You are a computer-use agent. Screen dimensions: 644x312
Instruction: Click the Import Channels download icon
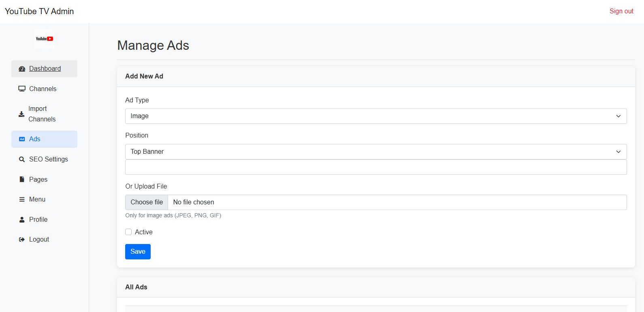(x=21, y=114)
